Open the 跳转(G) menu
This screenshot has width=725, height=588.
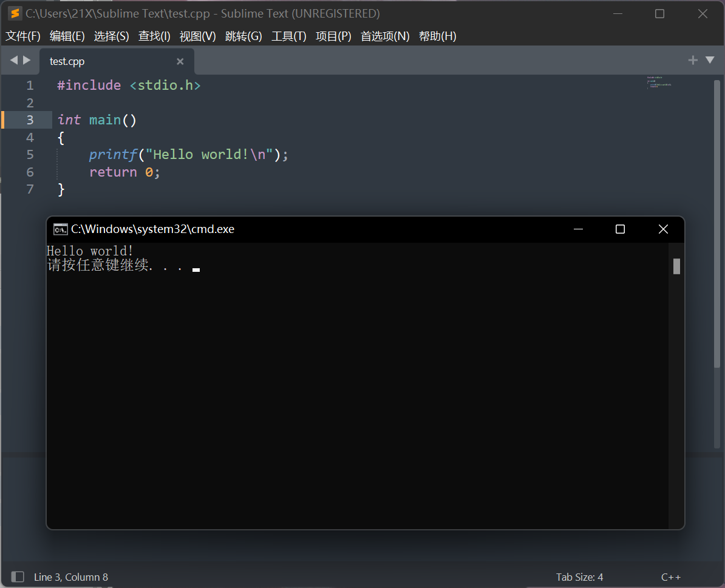point(243,36)
